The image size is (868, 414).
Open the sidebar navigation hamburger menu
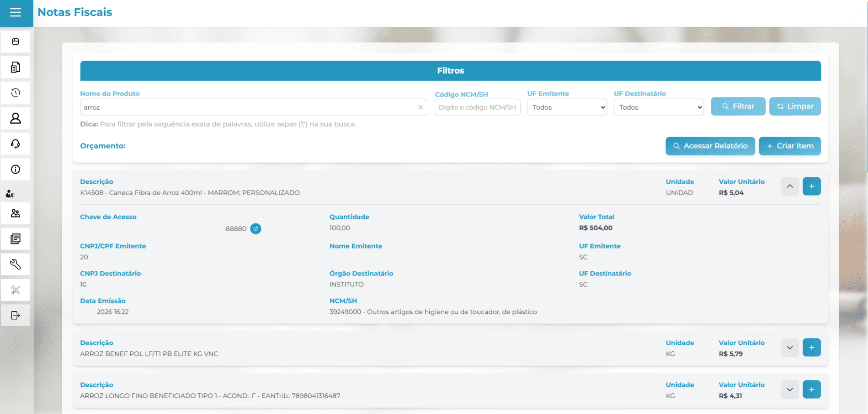coord(16,13)
